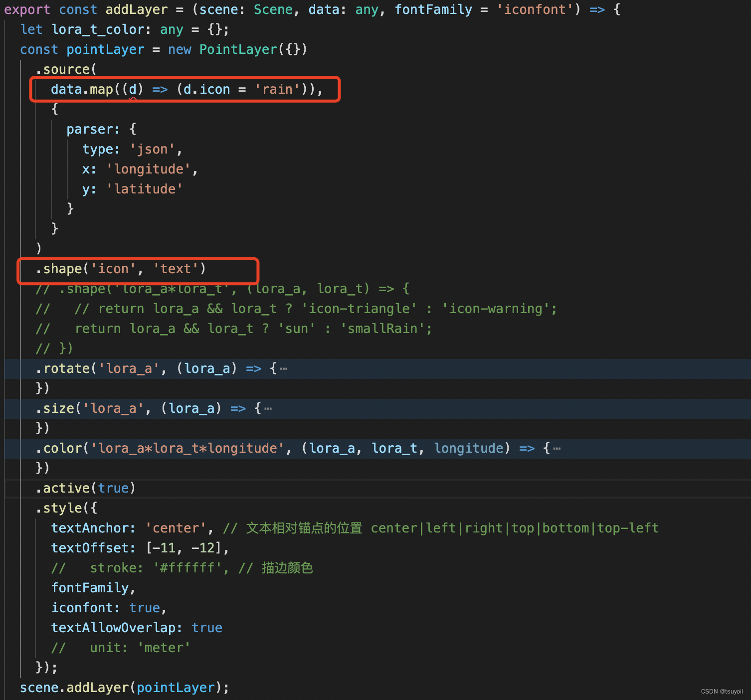Select the 'latitude' string for y
The height and width of the screenshot is (700, 751).
[144, 189]
